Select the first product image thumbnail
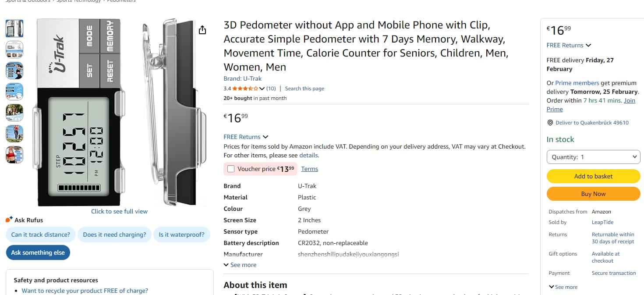 (14, 28)
